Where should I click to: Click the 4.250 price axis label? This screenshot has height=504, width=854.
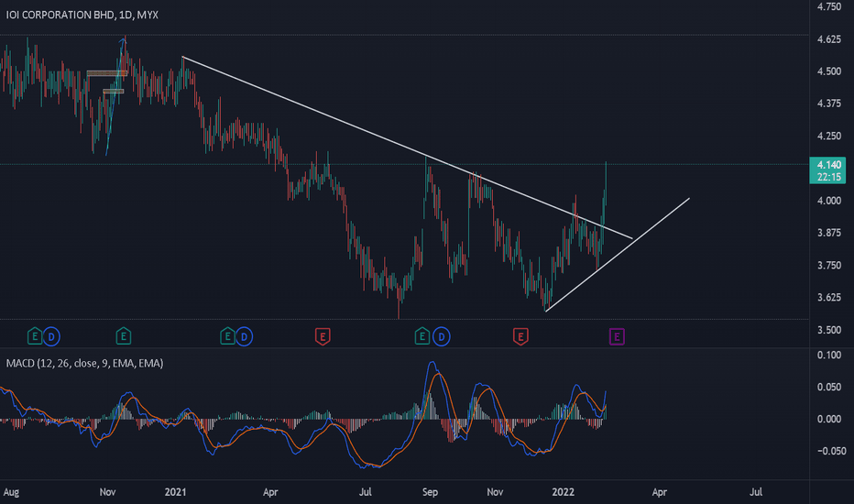click(x=829, y=136)
